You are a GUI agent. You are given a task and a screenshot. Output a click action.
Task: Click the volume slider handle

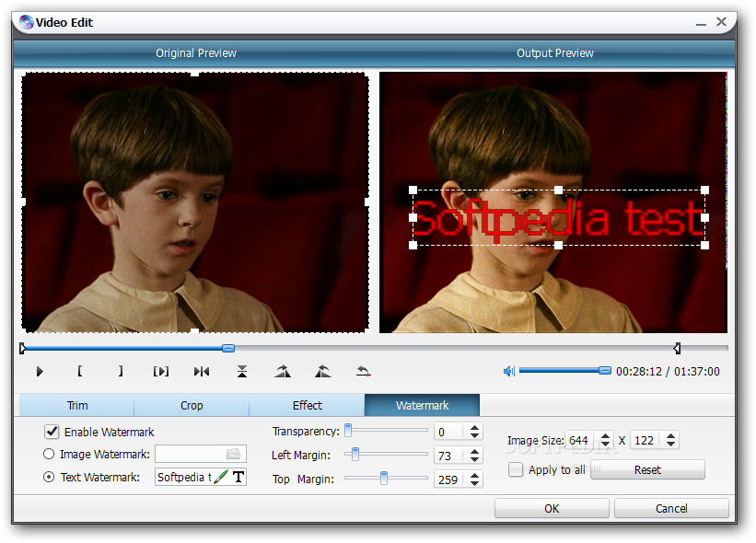(x=605, y=371)
